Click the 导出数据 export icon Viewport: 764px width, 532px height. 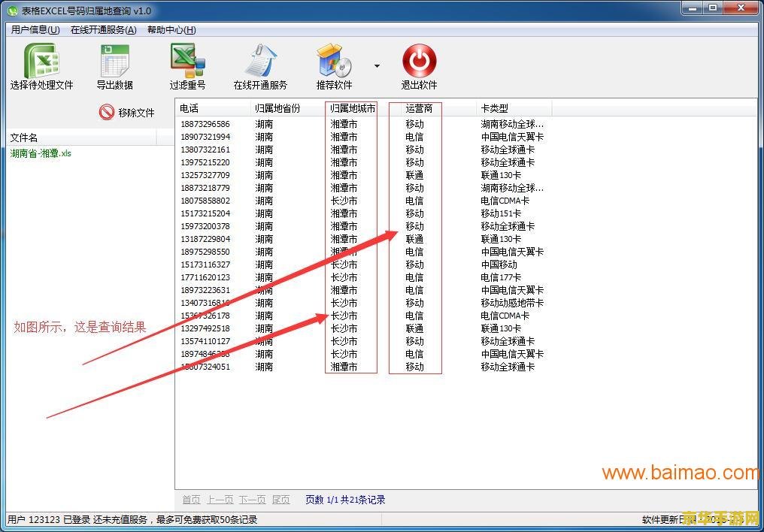click(x=114, y=64)
